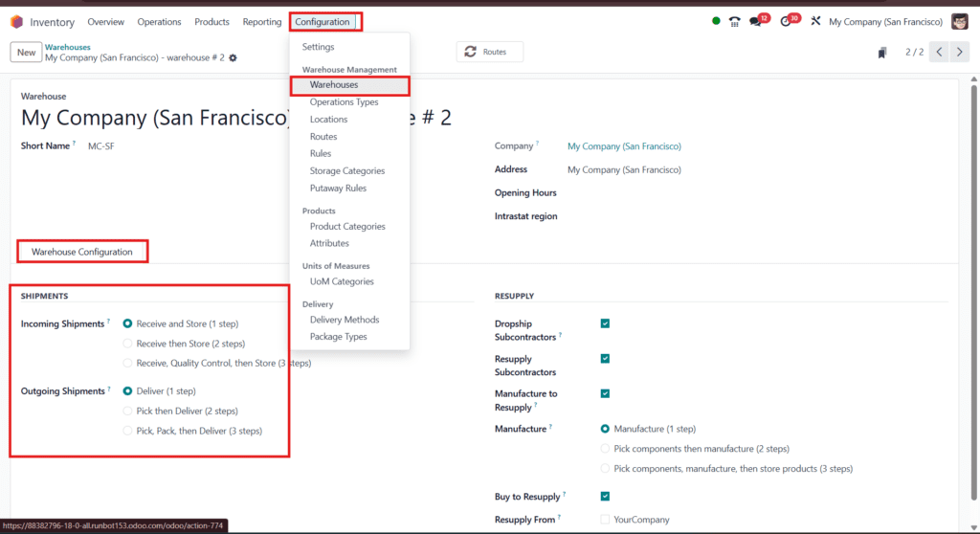Select Manufacture (1 step) option
Image resolution: width=980 pixels, height=534 pixels.
tap(605, 429)
